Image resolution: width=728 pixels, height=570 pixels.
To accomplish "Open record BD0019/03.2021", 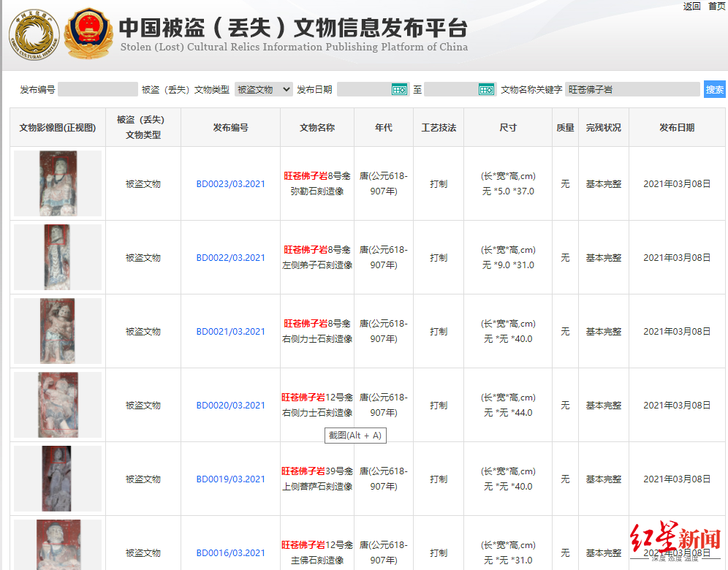I will tap(230, 479).
